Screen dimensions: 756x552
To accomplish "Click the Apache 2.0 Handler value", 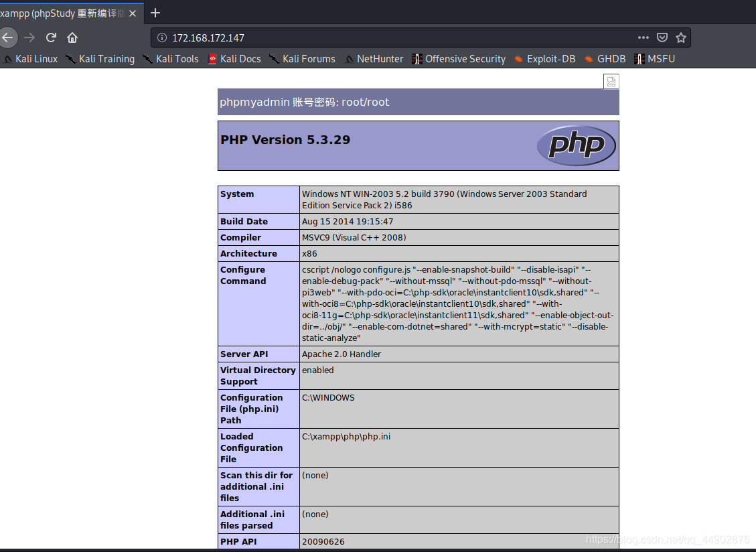I will (x=342, y=354).
